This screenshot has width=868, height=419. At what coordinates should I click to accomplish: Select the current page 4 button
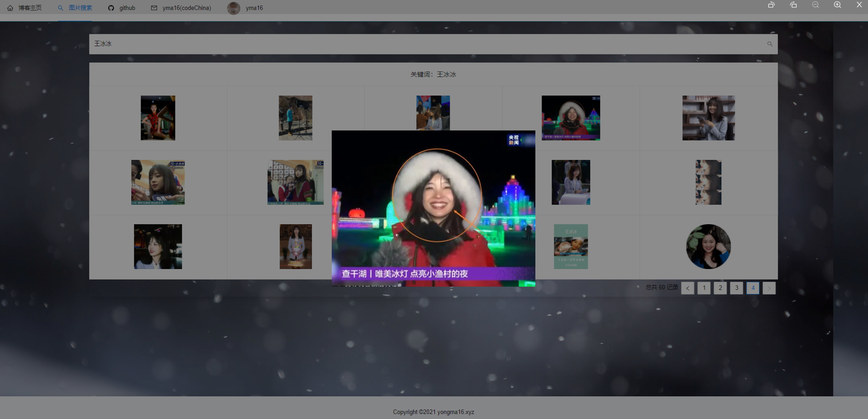753,288
